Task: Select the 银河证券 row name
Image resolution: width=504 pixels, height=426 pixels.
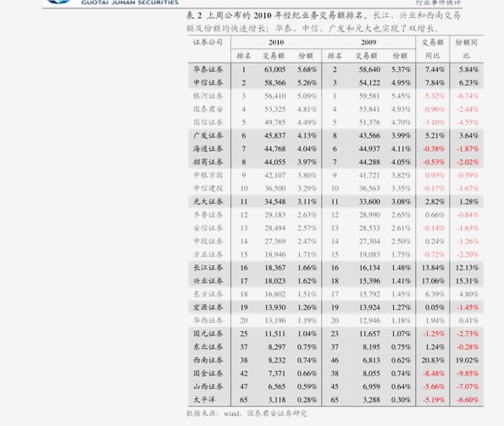Action: coord(208,96)
